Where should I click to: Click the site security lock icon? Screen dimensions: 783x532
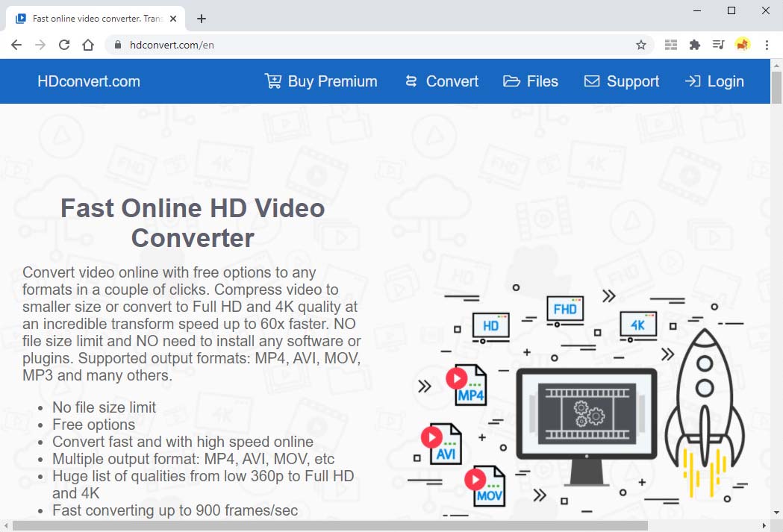[119, 45]
